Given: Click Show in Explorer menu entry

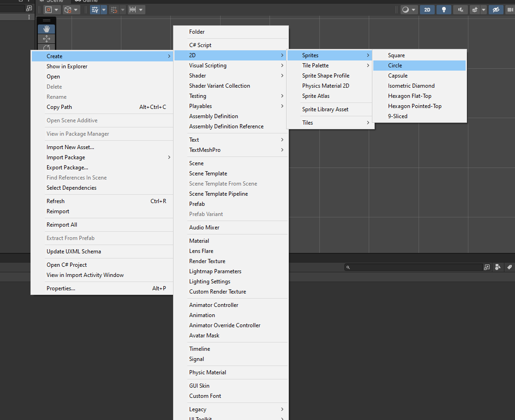Looking at the screenshot, I should click(x=67, y=66).
